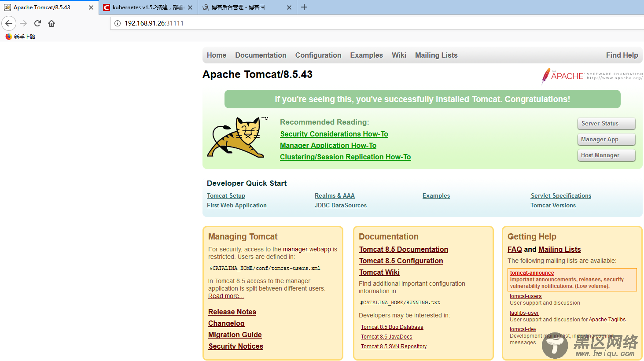Viewport: 644px width, 361px height.
Task: Open the Servlet Specifications link
Action: 561,195
